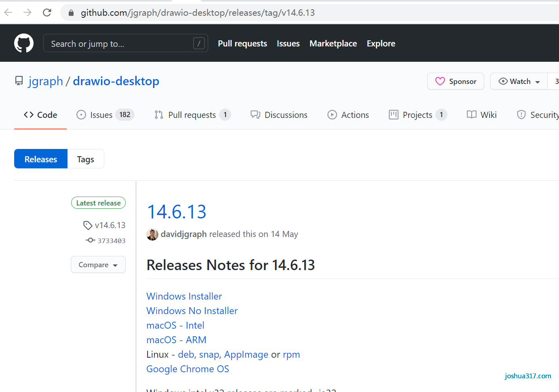Open the repository Pull requests tab
The height and width of the screenshot is (392, 559).
point(192,115)
